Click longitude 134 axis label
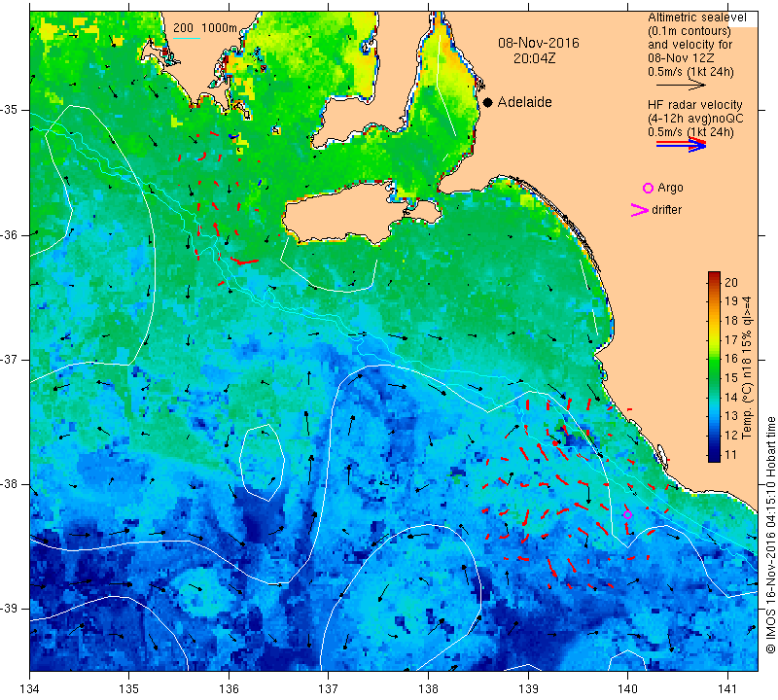 click(30, 689)
